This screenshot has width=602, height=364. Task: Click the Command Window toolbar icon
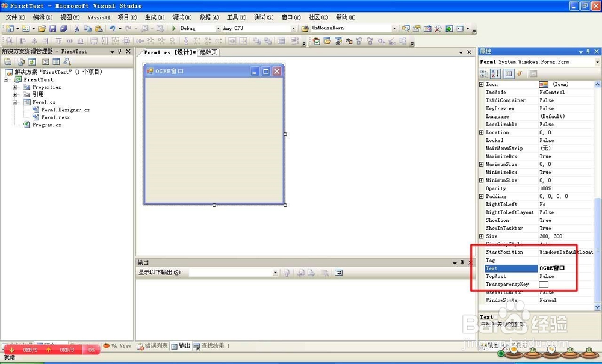459,29
